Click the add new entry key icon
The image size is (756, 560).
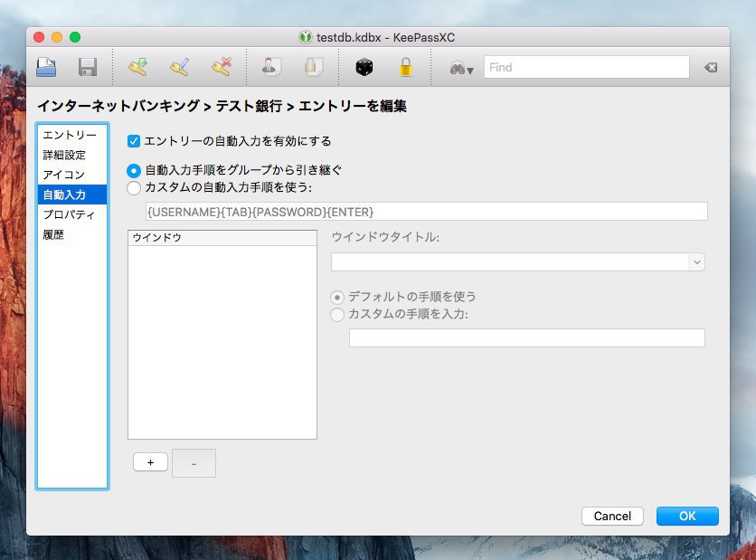pos(137,67)
